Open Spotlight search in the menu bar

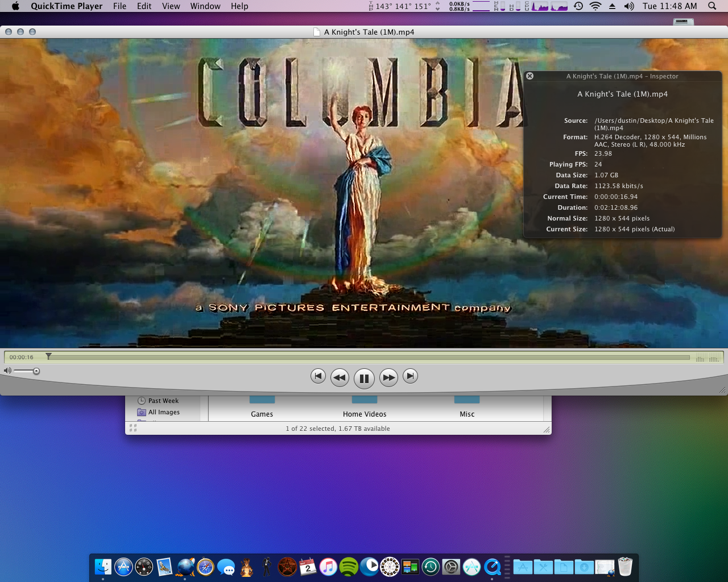click(x=712, y=6)
